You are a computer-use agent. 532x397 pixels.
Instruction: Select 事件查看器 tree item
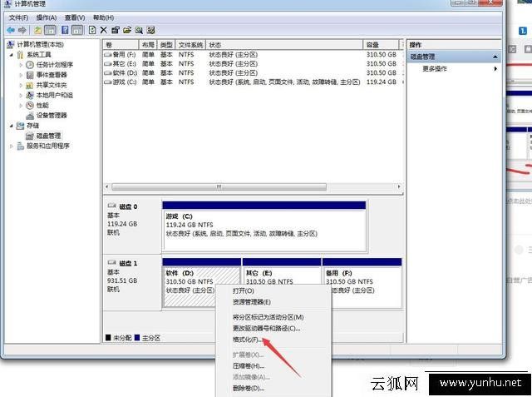click(x=52, y=75)
